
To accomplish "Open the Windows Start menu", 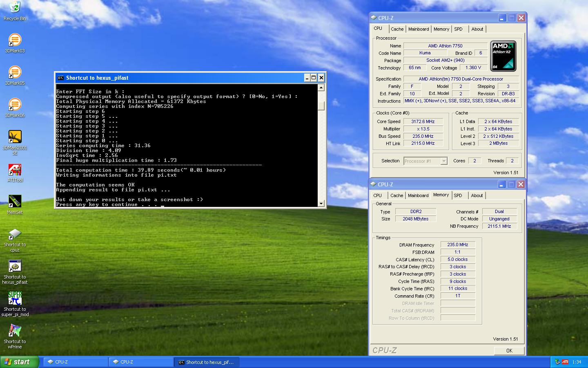I will [x=20, y=362].
